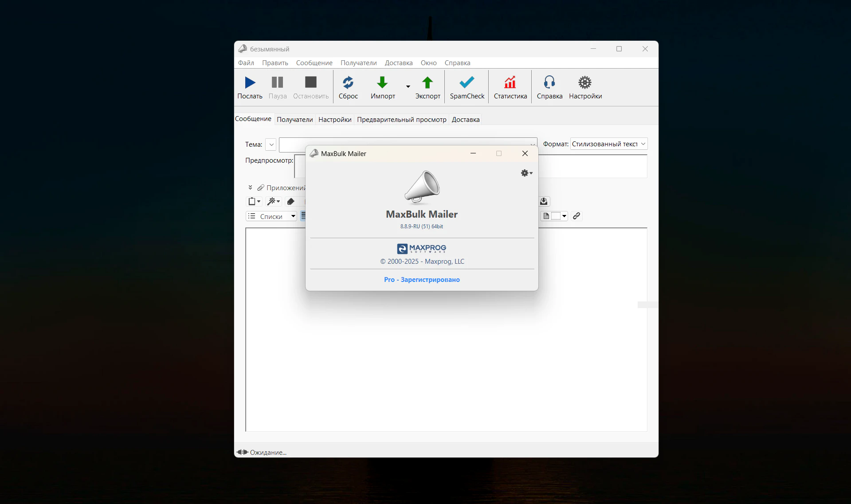Click the paperclip attachments icon
The image size is (851, 504).
(x=261, y=188)
